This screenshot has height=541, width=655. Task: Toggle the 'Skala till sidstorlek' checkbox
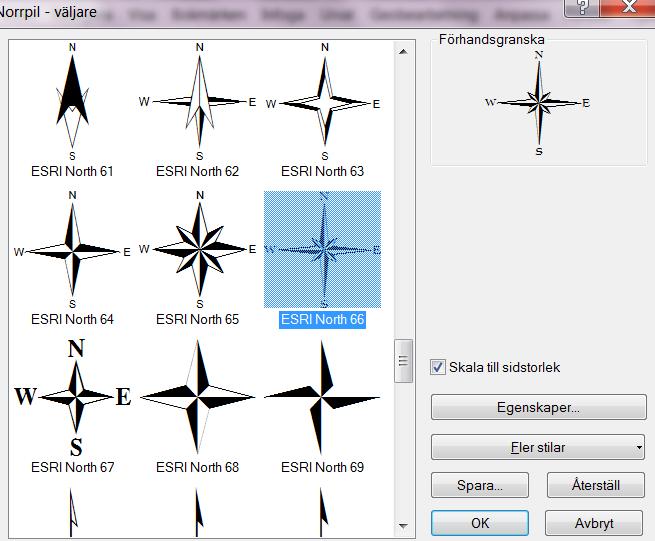(x=438, y=367)
